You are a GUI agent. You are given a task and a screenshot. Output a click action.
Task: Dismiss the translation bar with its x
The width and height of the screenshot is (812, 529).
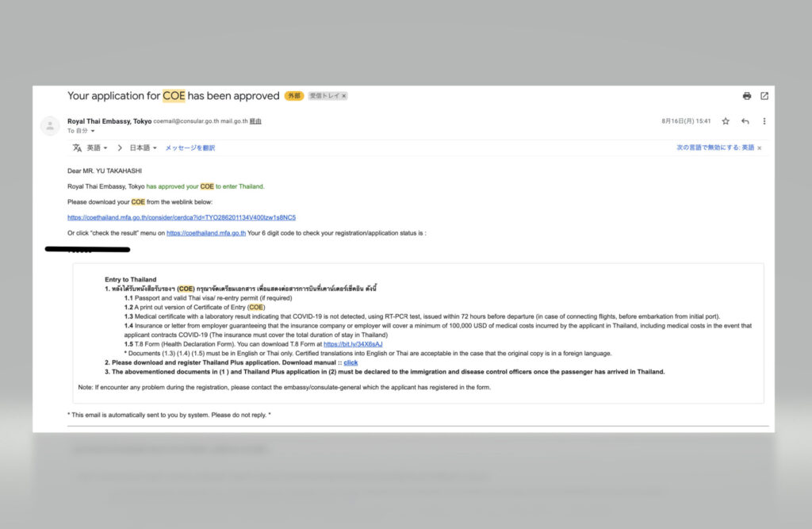[760, 148]
